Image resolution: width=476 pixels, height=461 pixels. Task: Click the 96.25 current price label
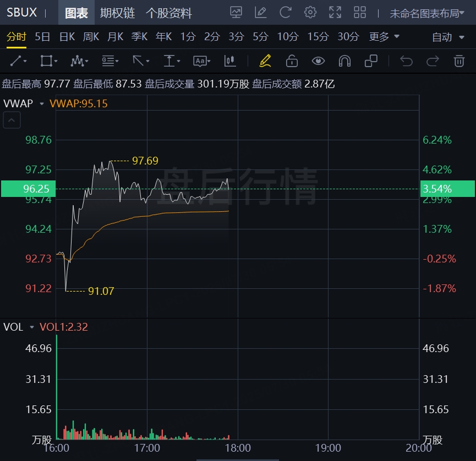pyautogui.click(x=28, y=189)
